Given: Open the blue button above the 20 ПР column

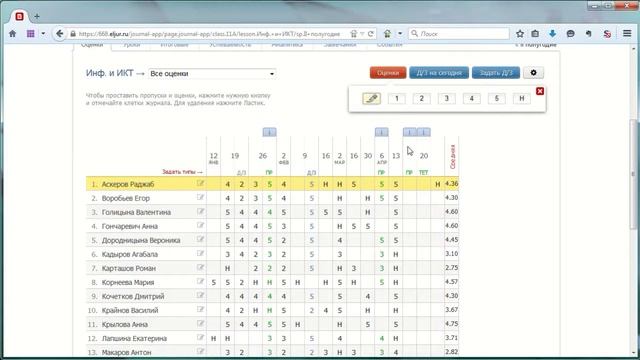Looking at the screenshot, I should [x=409, y=132].
